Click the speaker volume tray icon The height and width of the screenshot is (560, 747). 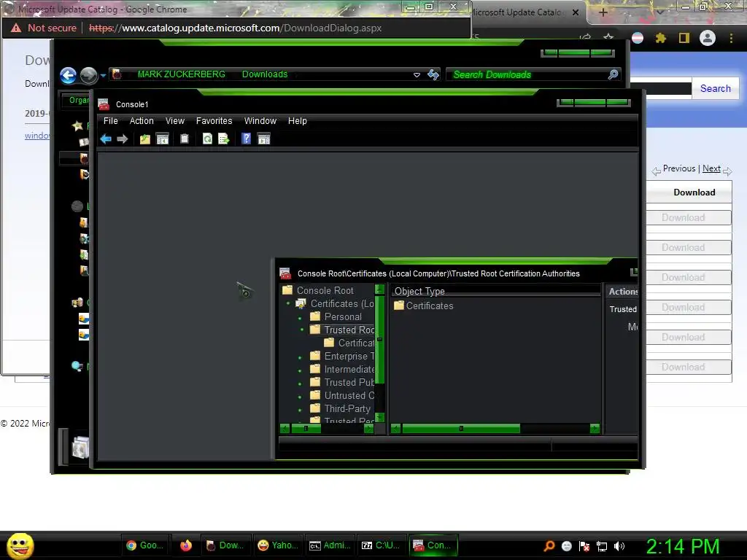click(x=619, y=546)
